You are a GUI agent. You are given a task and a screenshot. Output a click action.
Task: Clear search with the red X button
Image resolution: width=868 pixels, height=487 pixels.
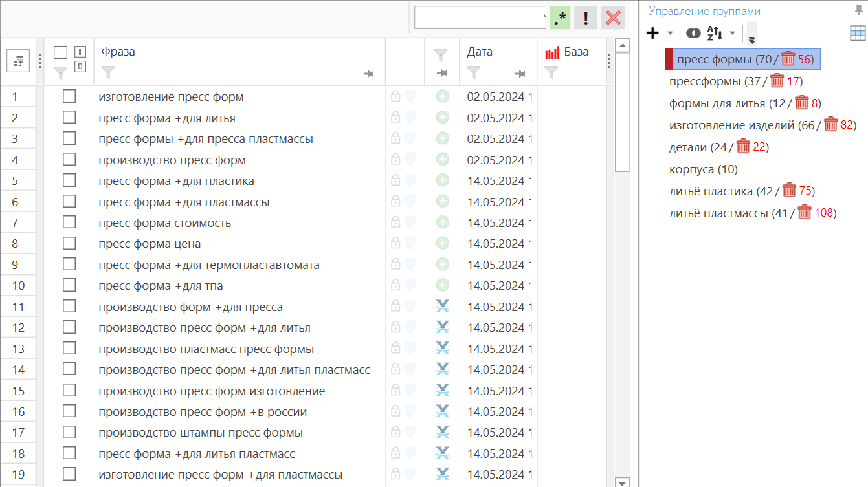[613, 18]
